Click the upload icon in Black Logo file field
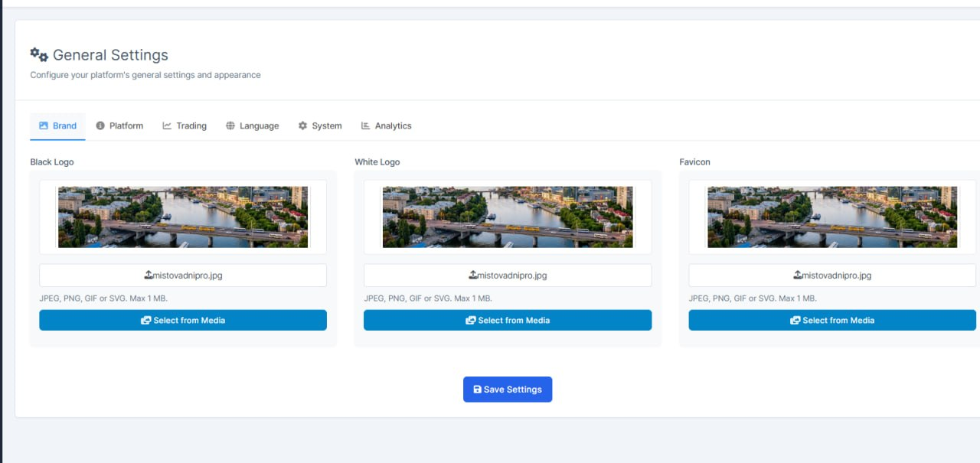The width and height of the screenshot is (980, 463). (149, 275)
